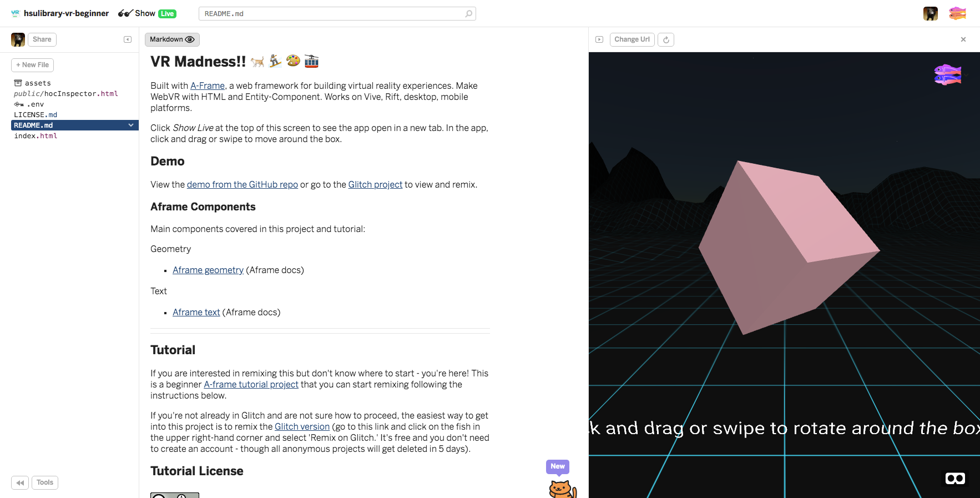This screenshot has height=498, width=980.
Task: Click the tramway emoji in heading
Action: [312, 61]
